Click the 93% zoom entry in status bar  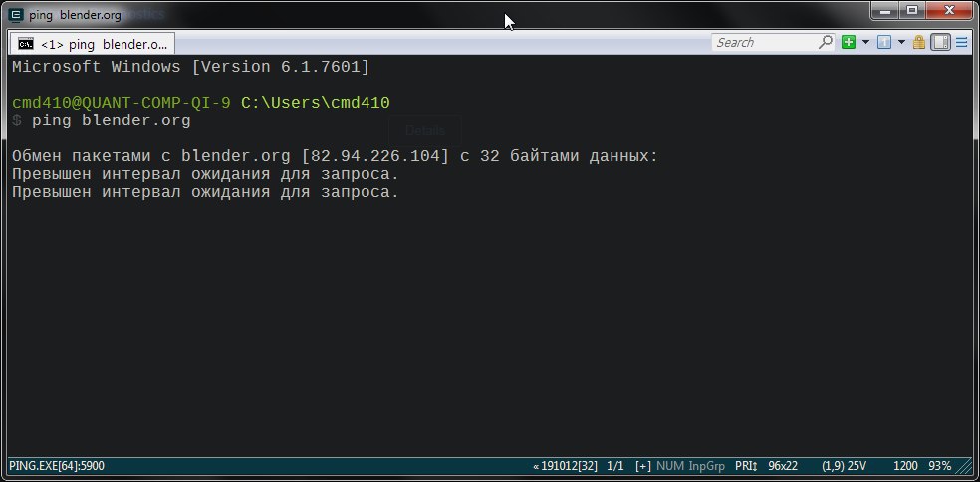(940, 466)
